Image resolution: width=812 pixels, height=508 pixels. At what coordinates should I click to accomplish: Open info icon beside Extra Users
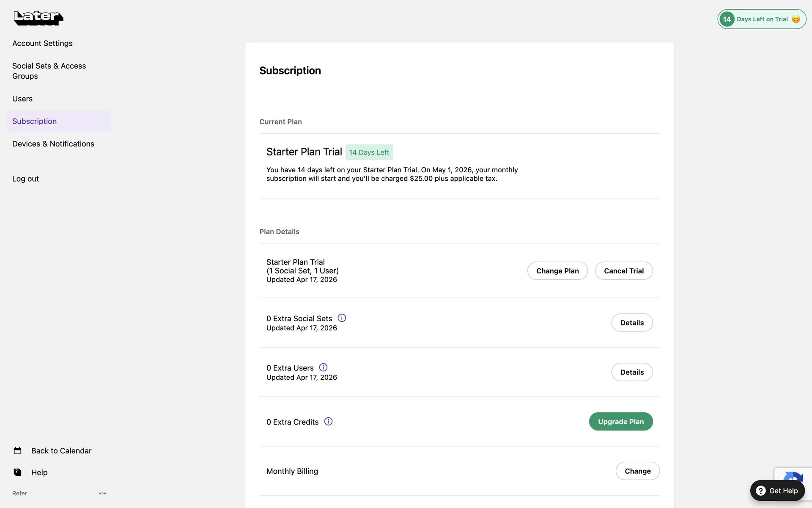click(x=323, y=367)
